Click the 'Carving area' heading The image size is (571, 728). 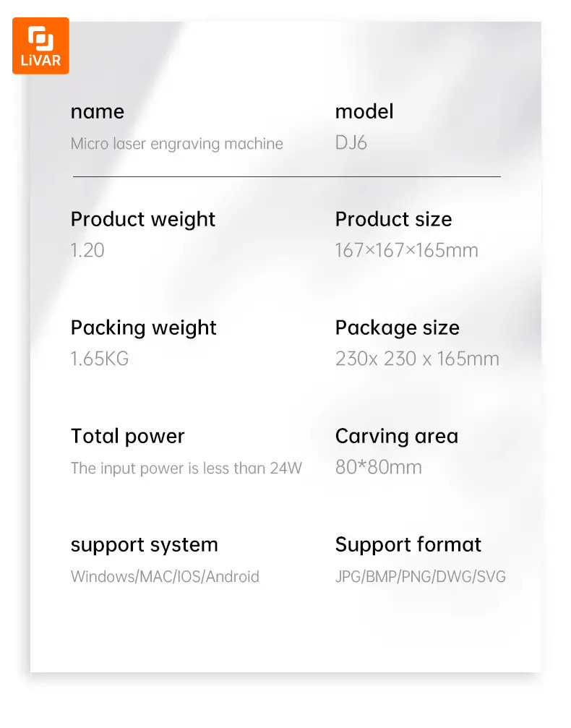click(397, 437)
